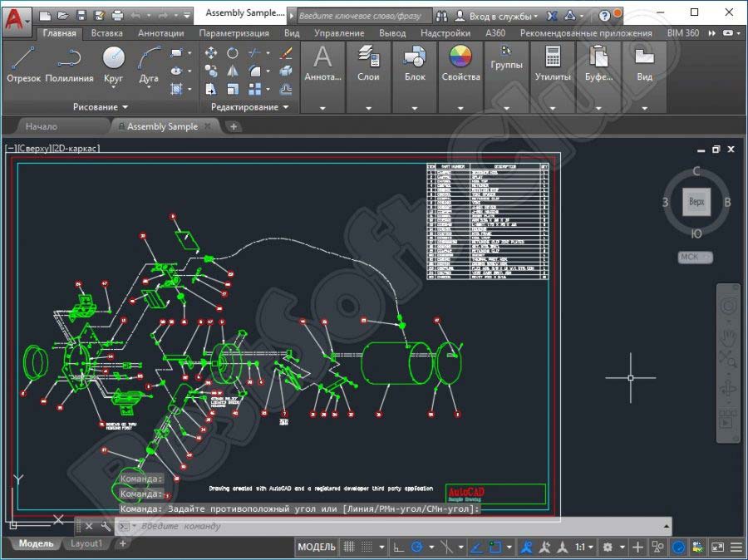Click the Customization menu icon in status bar
The height and width of the screenshot is (560, 748).
click(736, 547)
